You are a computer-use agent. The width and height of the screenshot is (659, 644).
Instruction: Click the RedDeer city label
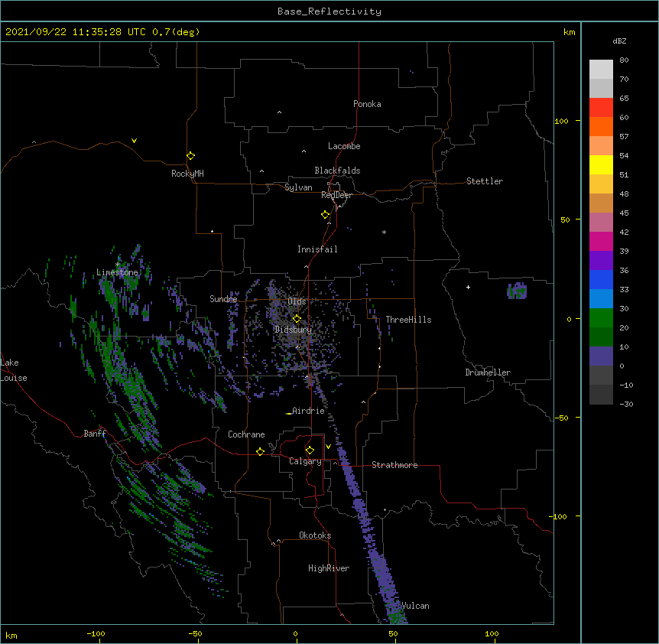(336, 195)
